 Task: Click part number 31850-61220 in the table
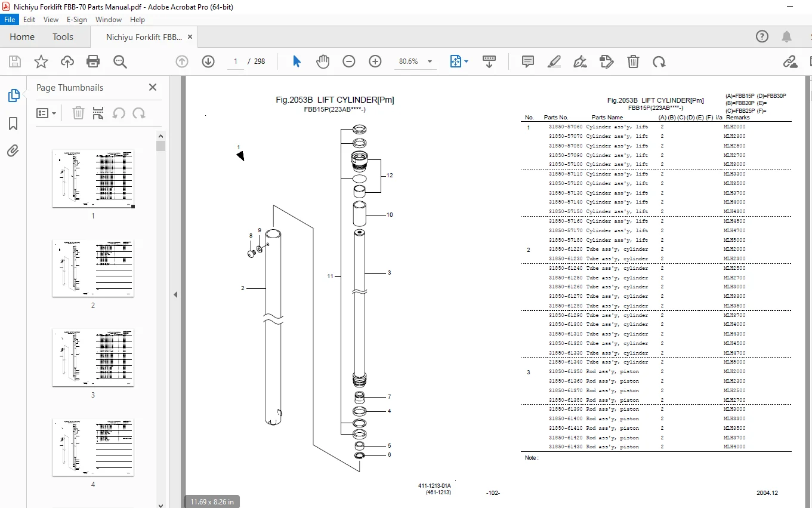tap(566, 250)
